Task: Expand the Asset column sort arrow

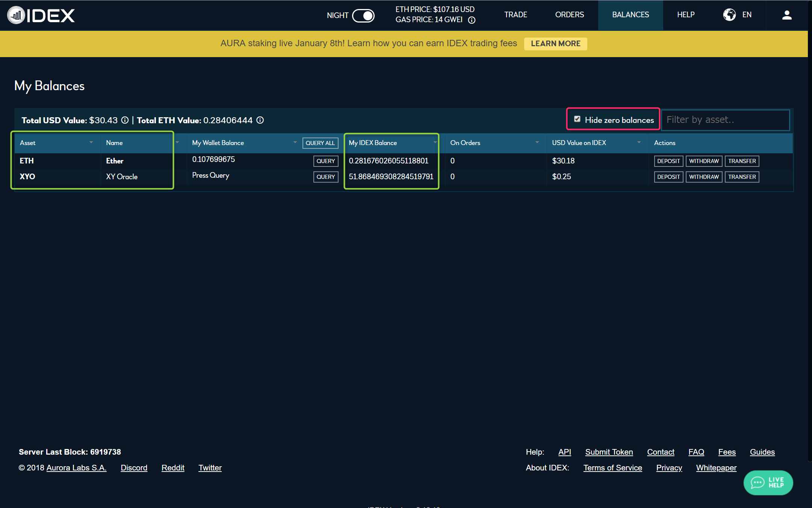Action: click(x=91, y=142)
